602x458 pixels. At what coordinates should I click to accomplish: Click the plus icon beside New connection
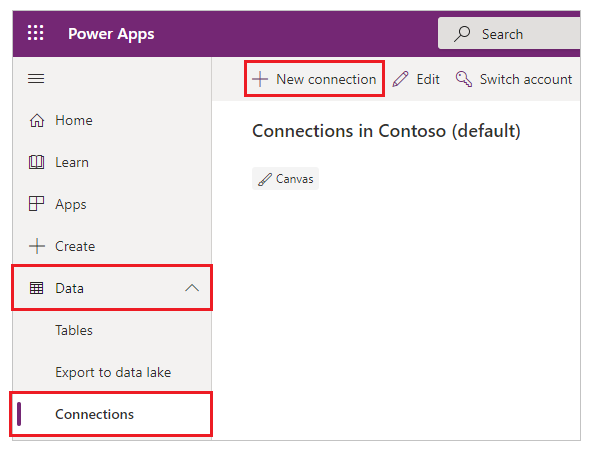(x=260, y=79)
